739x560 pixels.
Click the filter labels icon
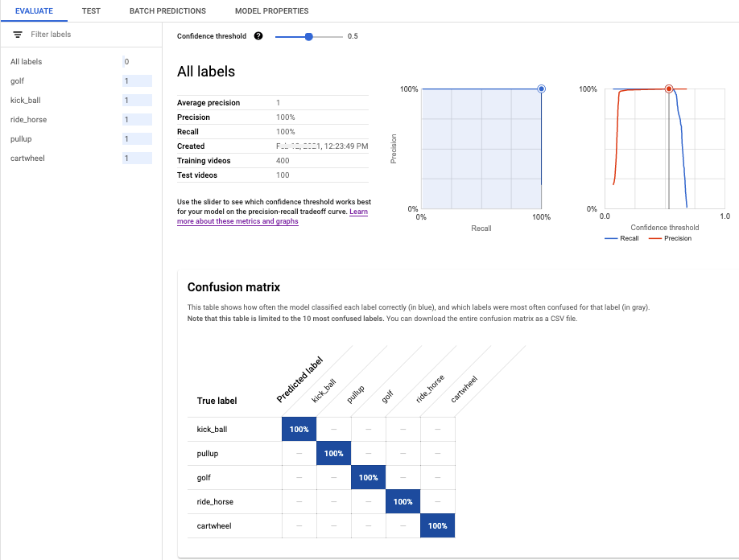click(x=18, y=35)
